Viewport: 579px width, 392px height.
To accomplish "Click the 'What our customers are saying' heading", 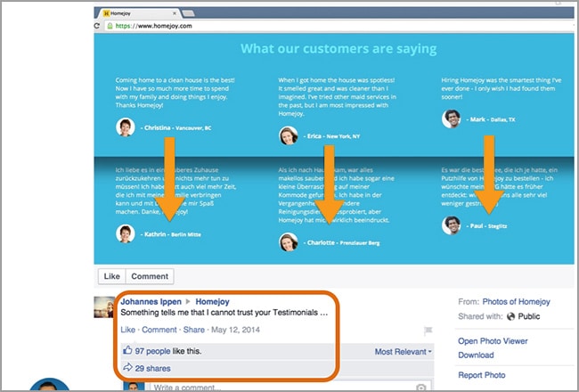I will click(338, 49).
